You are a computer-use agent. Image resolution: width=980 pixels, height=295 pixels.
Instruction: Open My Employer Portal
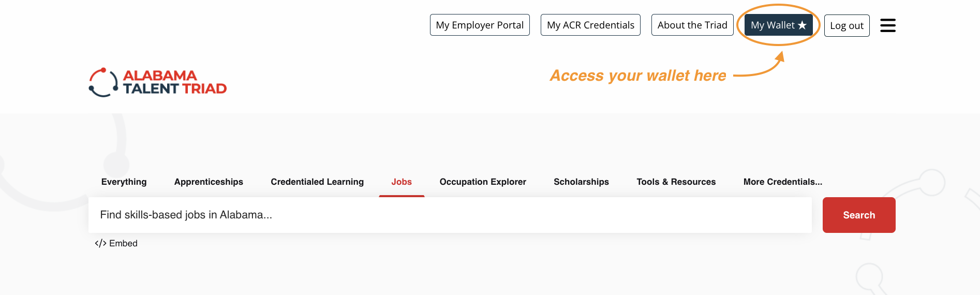pos(480,25)
